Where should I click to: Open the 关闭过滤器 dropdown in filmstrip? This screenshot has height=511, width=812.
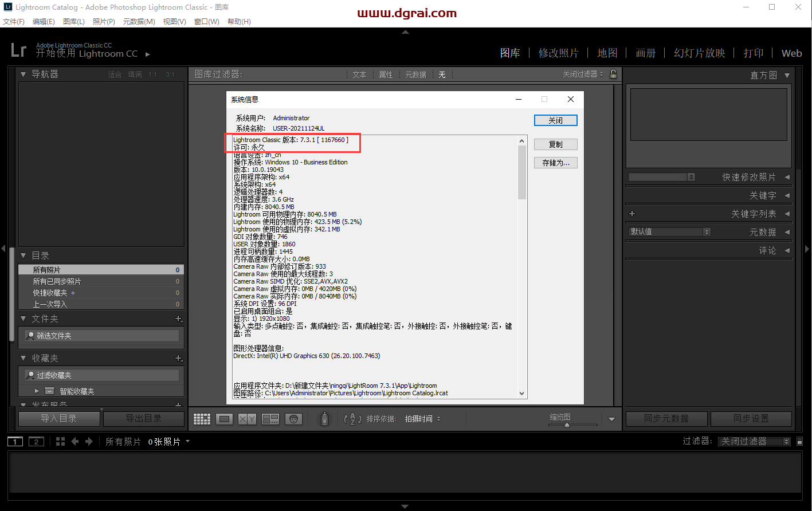coord(755,441)
